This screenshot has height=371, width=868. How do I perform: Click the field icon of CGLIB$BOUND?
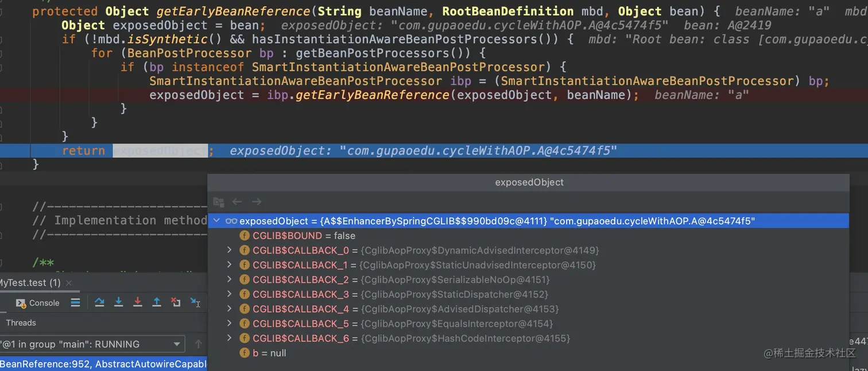pos(245,235)
